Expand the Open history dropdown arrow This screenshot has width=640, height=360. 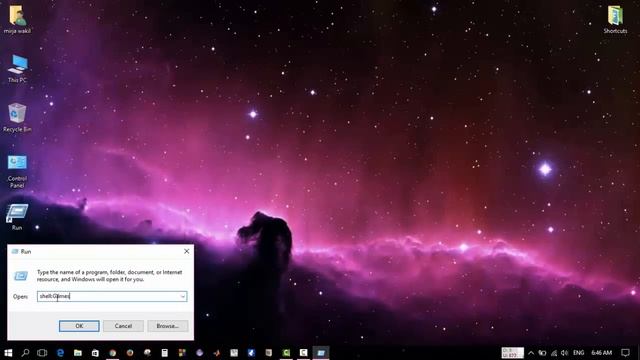click(x=182, y=296)
